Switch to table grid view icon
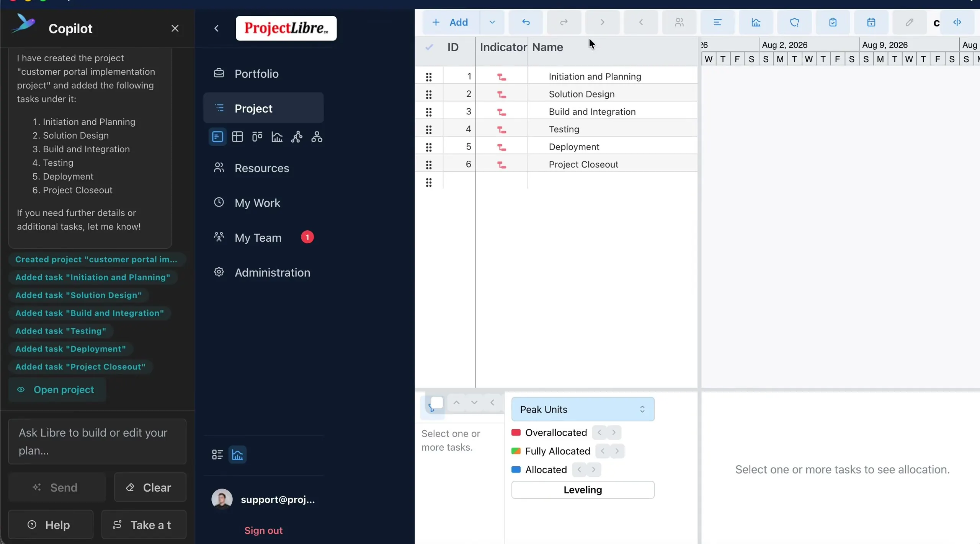The height and width of the screenshot is (544, 980). [x=237, y=137]
